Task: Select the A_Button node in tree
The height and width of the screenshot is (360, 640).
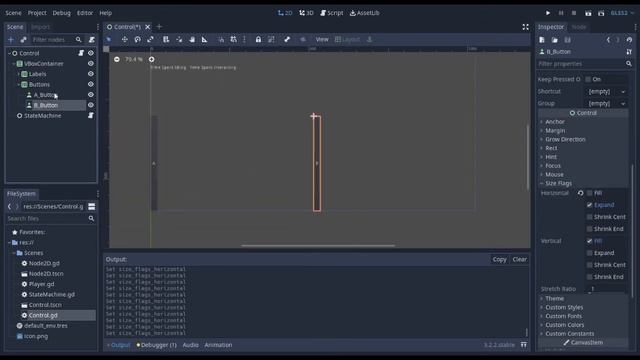Action: pos(45,95)
